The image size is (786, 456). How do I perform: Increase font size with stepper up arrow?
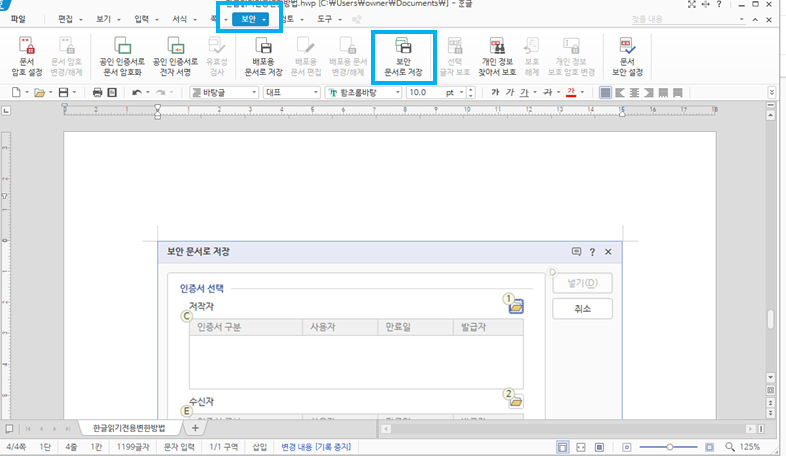470,90
